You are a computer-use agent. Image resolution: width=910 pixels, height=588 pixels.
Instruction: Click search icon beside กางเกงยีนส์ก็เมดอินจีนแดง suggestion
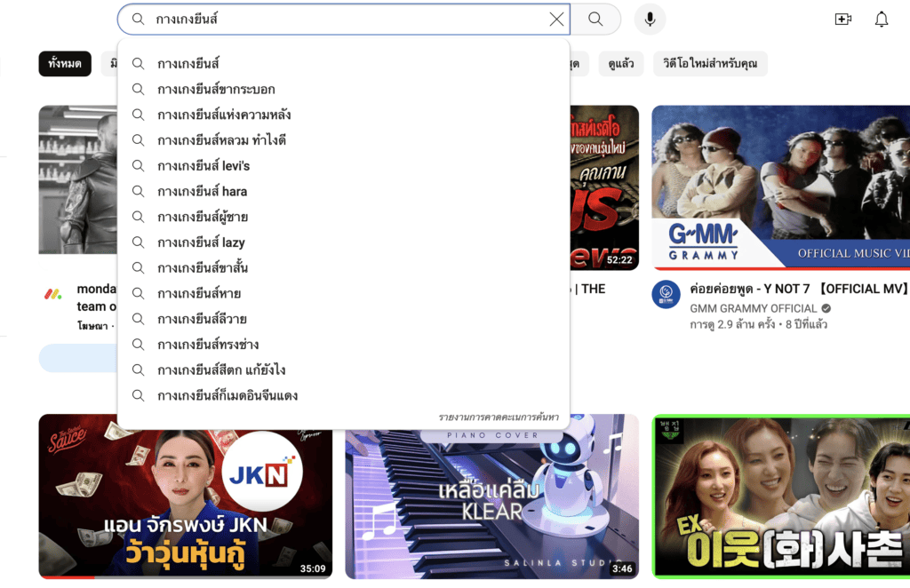(x=138, y=395)
